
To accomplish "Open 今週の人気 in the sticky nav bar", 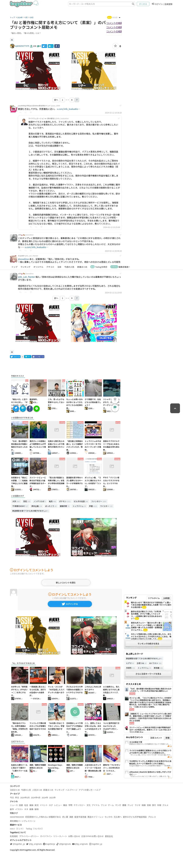I will pos(69,267).
